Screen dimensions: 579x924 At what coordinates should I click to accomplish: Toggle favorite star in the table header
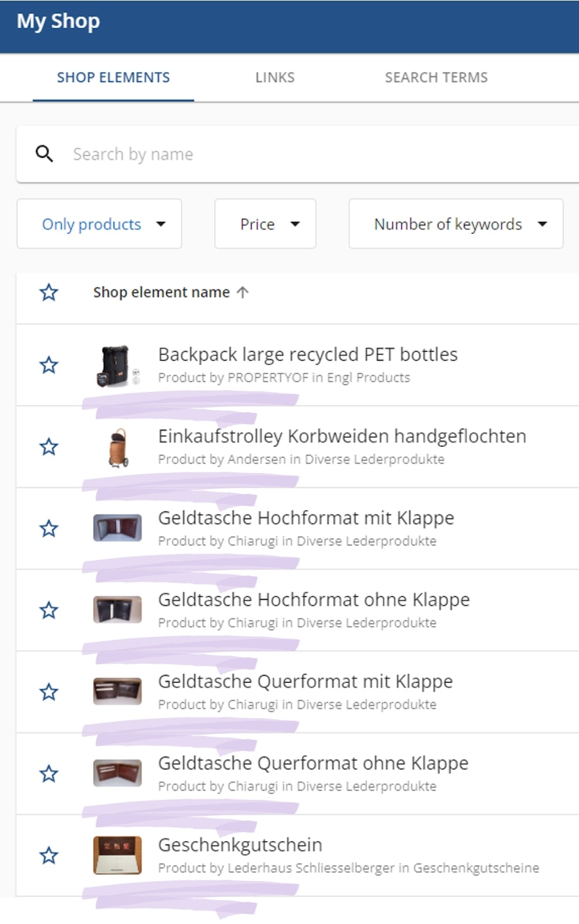49,293
